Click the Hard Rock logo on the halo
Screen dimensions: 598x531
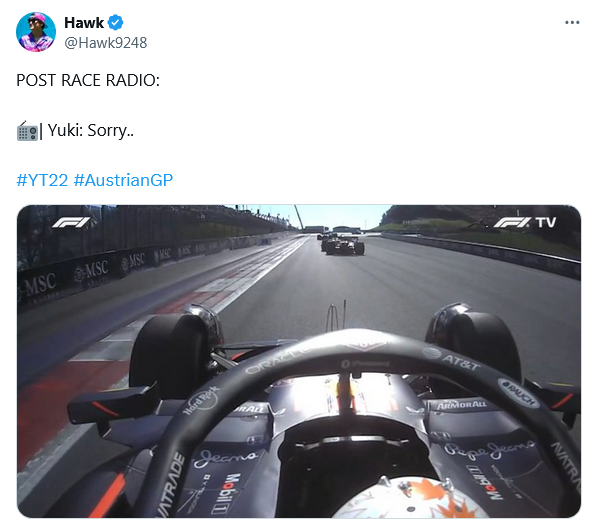click(202, 399)
